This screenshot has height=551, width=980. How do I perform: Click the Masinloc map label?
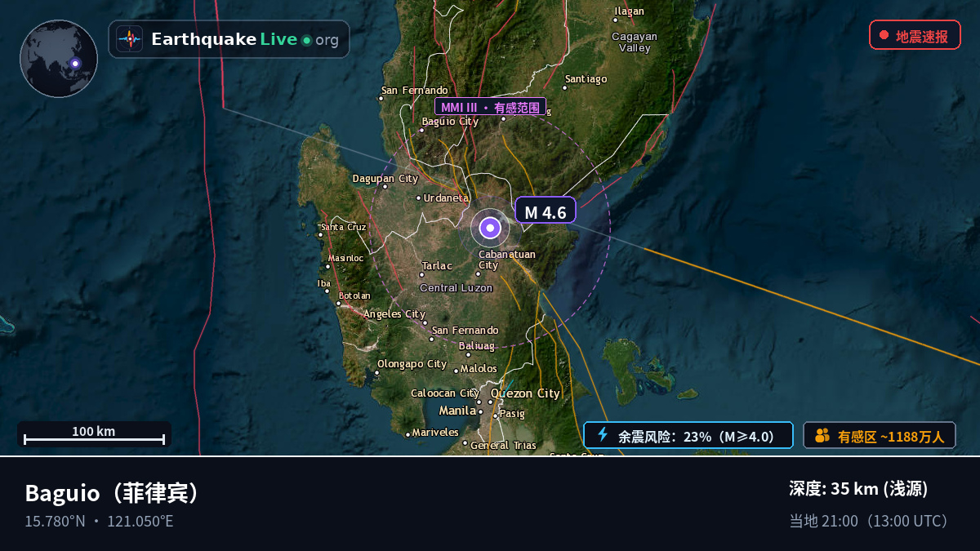(x=345, y=258)
